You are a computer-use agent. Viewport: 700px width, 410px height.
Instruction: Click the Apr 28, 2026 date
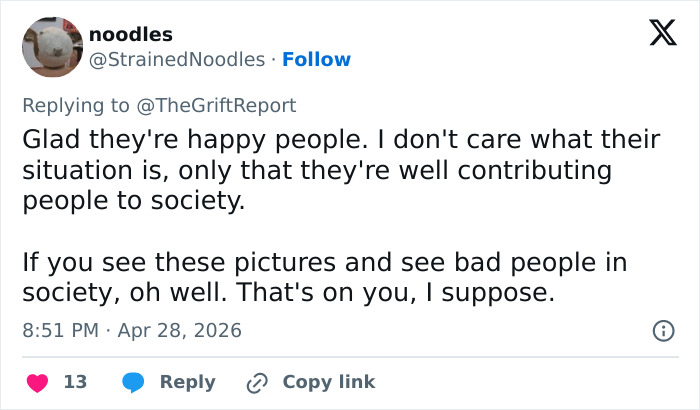(179, 330)
